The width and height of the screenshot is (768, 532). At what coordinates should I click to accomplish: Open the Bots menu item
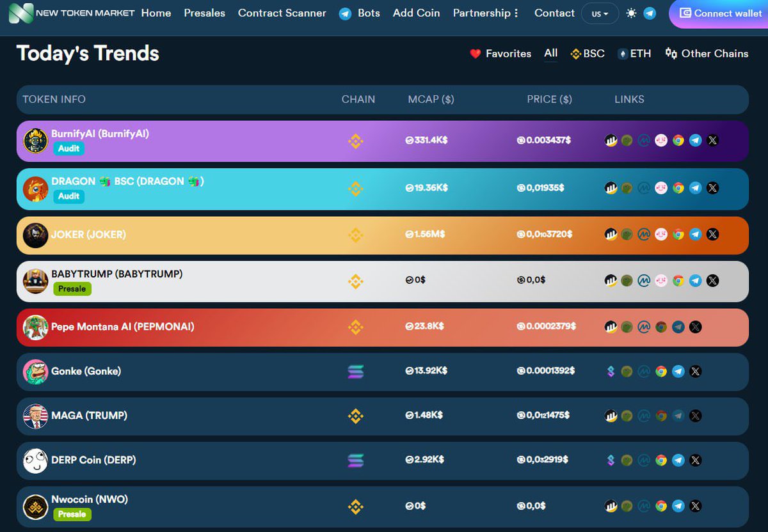pyautogui.click(x=360, y=13)
